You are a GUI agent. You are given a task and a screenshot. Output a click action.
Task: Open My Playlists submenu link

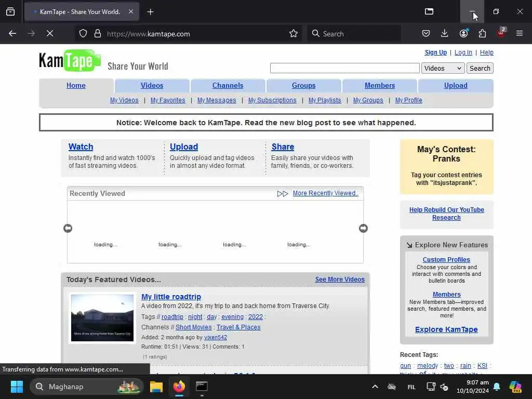coord(325,100)
